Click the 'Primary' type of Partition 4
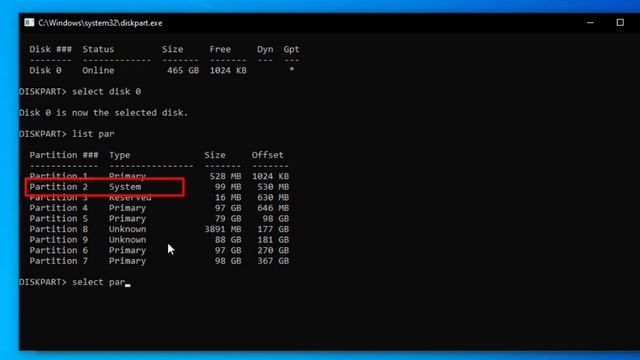 [127, 209]
